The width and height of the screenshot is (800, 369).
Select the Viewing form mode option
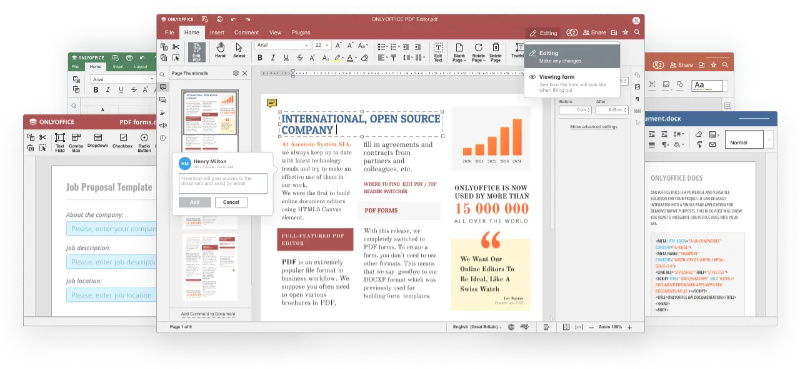pos(572,83)
